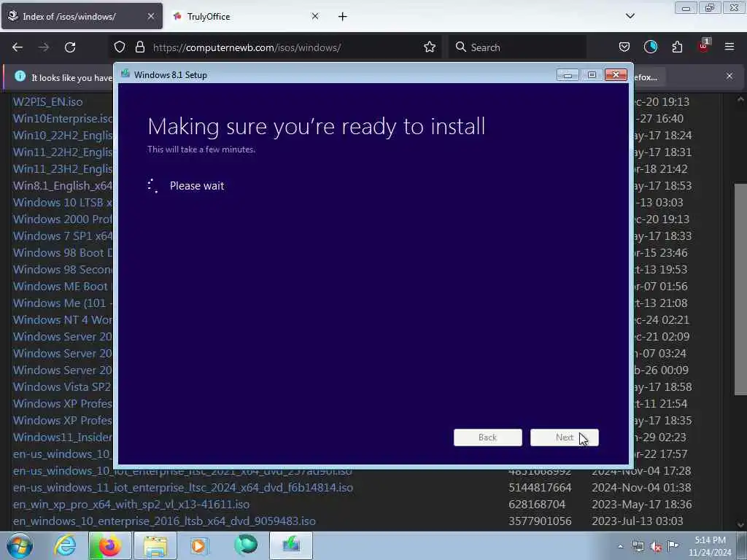Open the Windows 7 SP1 x64 link
747x560 pixels.
(63, 236)
